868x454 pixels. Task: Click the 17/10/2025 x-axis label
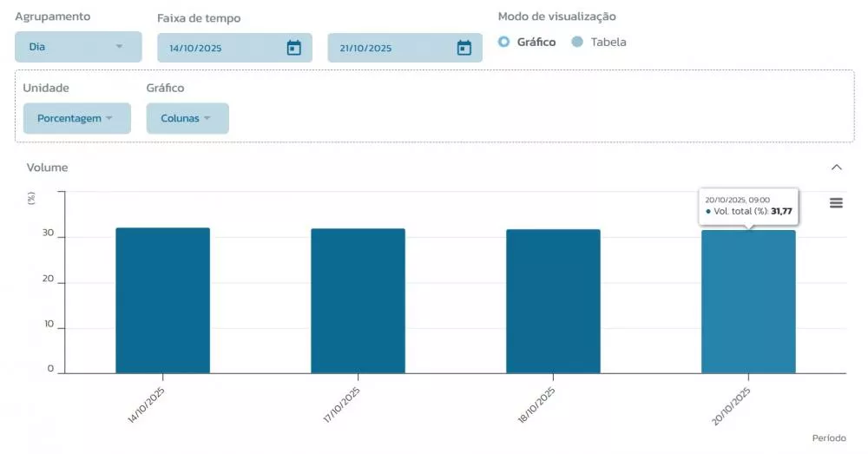(x=342, y=405)
